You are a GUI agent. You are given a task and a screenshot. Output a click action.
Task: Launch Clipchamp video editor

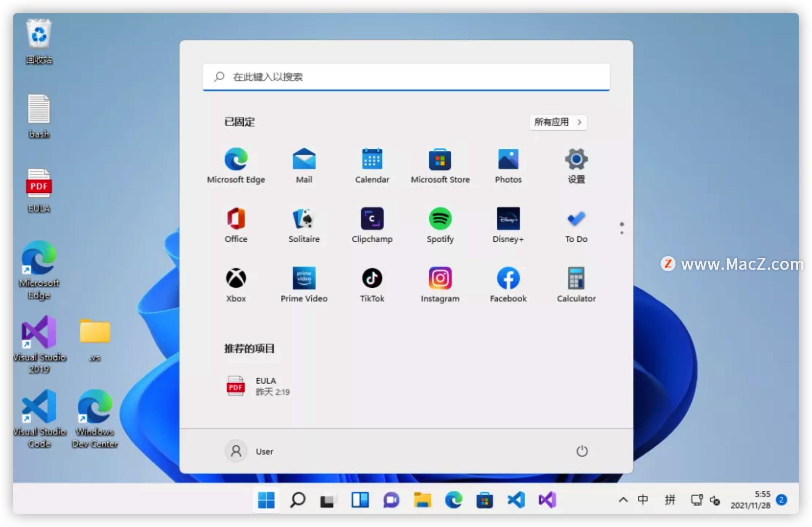pos(372,225)
